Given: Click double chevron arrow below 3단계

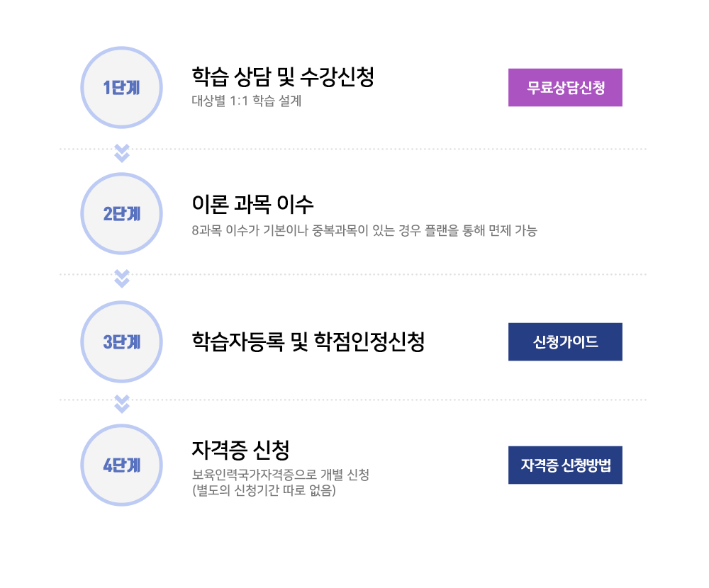Looking at the screenshot, I should point(122,404).
